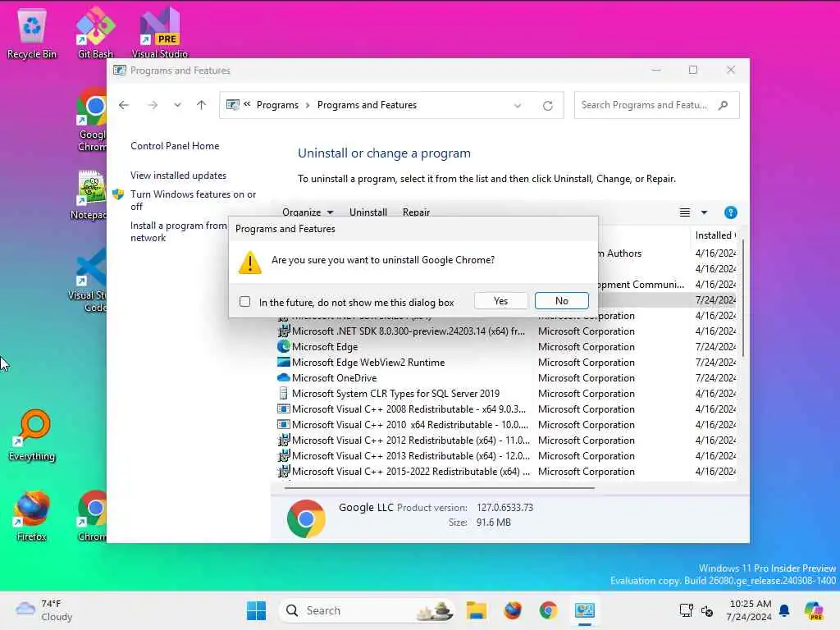
Task: Click the taskbar Search box
Action: click(367, 610)
